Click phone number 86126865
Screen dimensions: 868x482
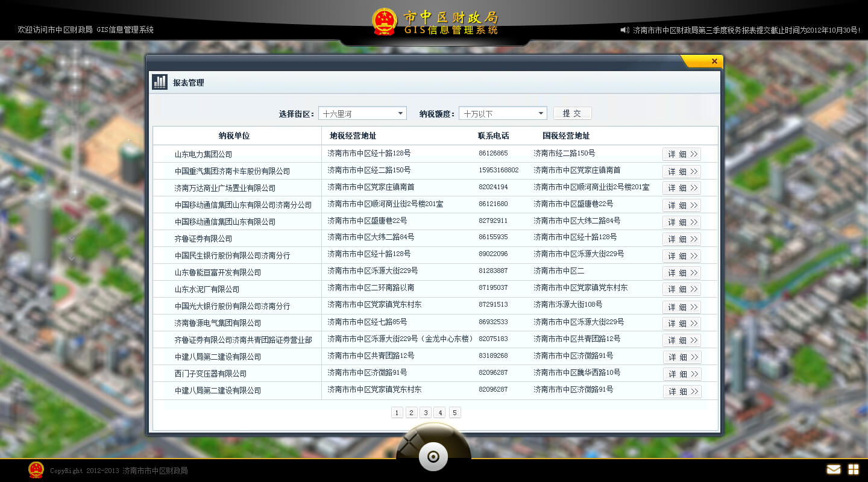[x=493, y=154]
